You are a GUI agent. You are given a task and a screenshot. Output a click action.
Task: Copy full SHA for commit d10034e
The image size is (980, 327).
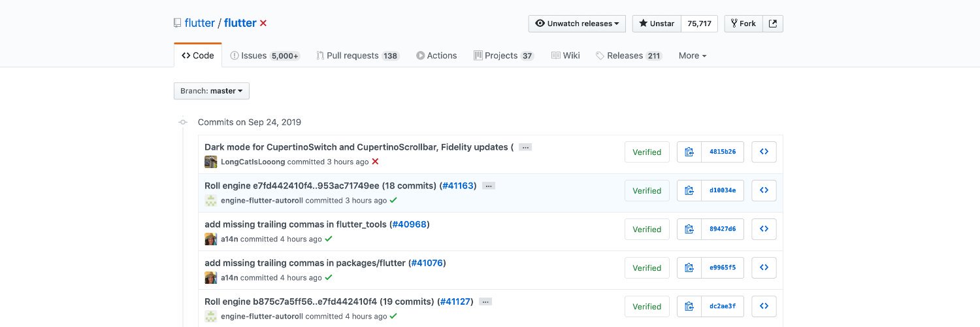689,190
